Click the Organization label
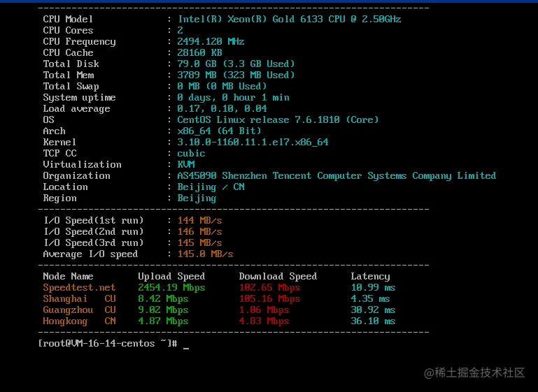 coord(76,176)
